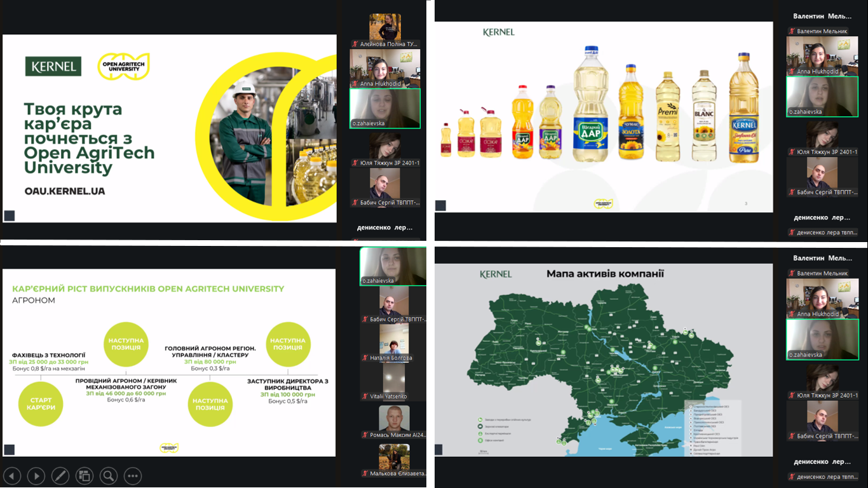The height and width of the screenshot is (488, 868).
Task: Open Алєйнова Поліна's video thumbnail
Action: tap(385, 27)
